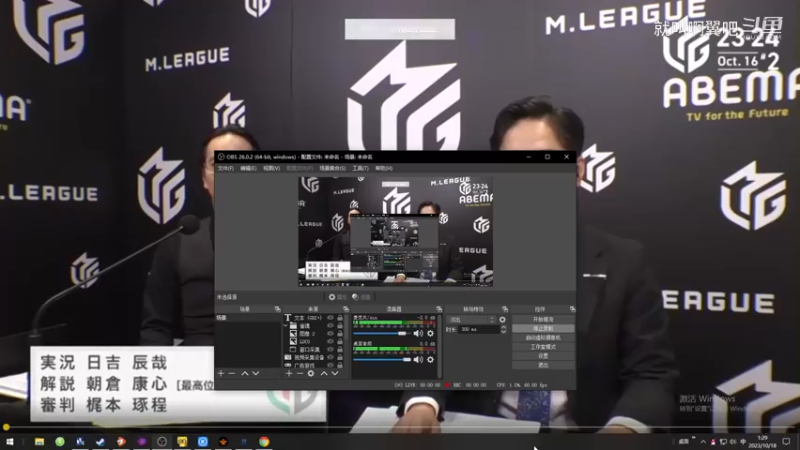Open the 帮助(H) menu in OBS

tap(384, 168)
